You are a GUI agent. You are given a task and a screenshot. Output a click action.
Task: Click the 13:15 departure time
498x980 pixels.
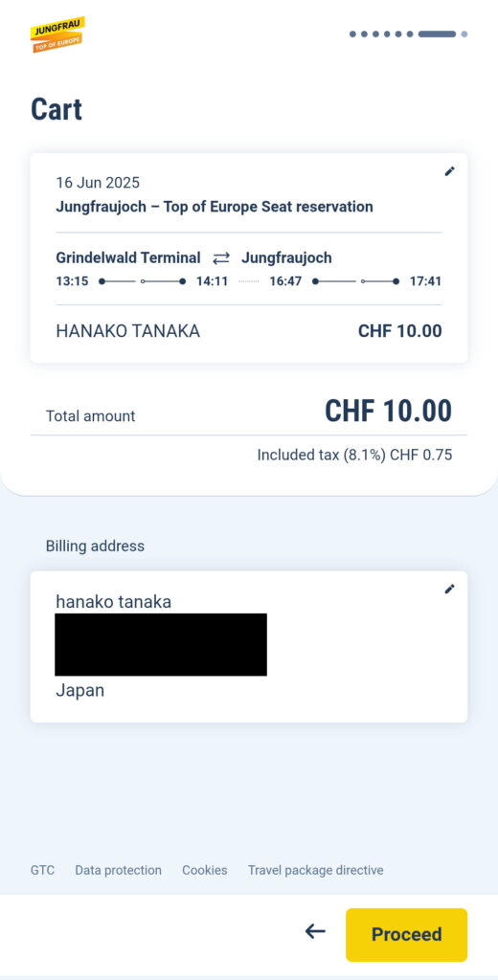click(x=72, y=281)
